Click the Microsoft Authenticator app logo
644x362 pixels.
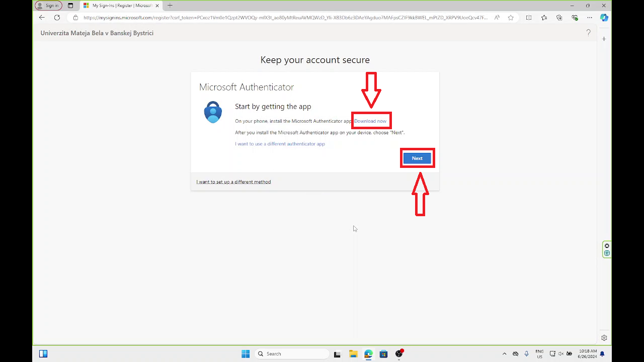[x=213, y=112]
